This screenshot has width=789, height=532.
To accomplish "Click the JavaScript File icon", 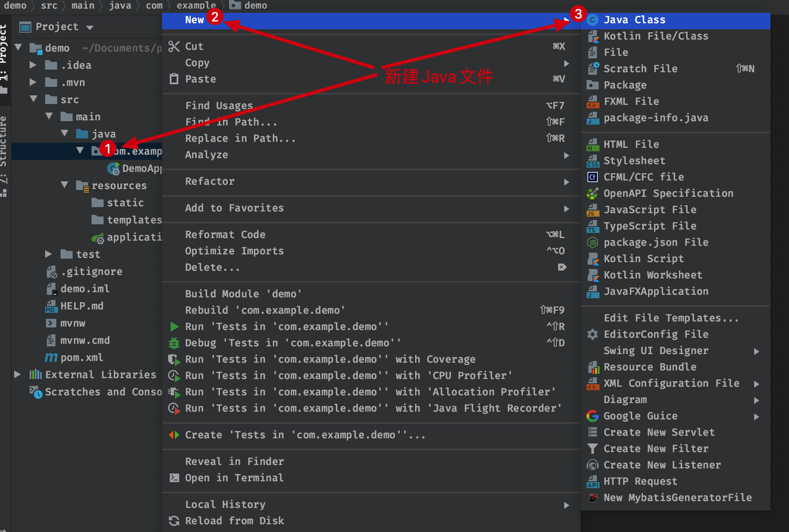I will [x=593, y=210].
